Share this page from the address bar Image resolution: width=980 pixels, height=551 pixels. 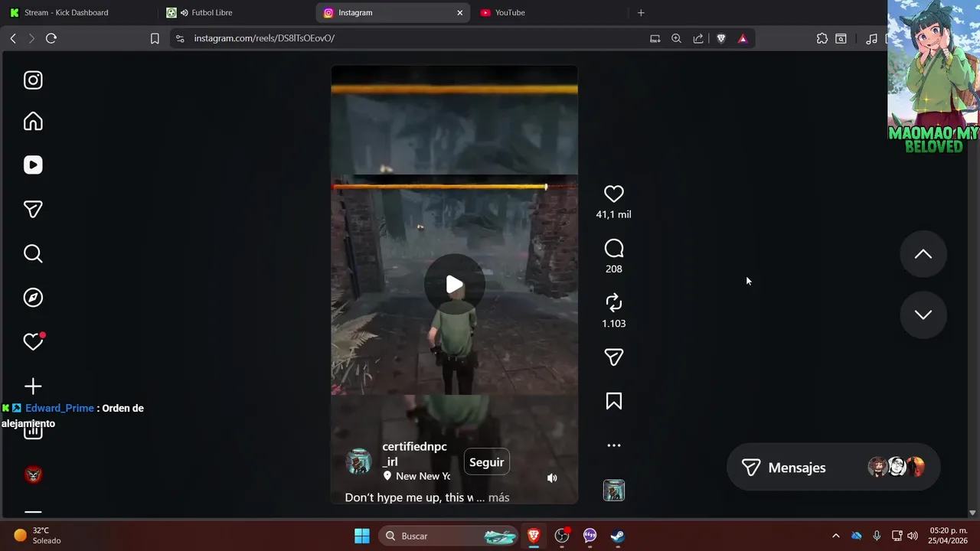point(698,38)
